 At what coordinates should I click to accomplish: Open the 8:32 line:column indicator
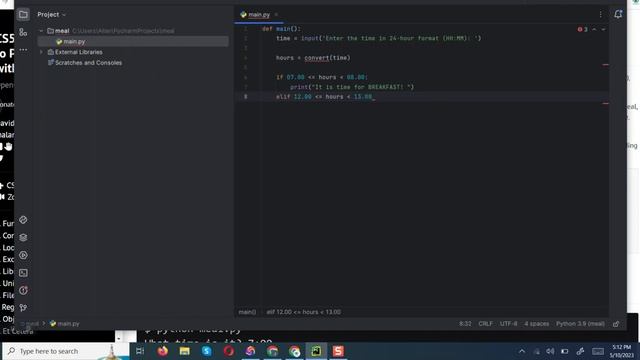[x=465, y=324]
